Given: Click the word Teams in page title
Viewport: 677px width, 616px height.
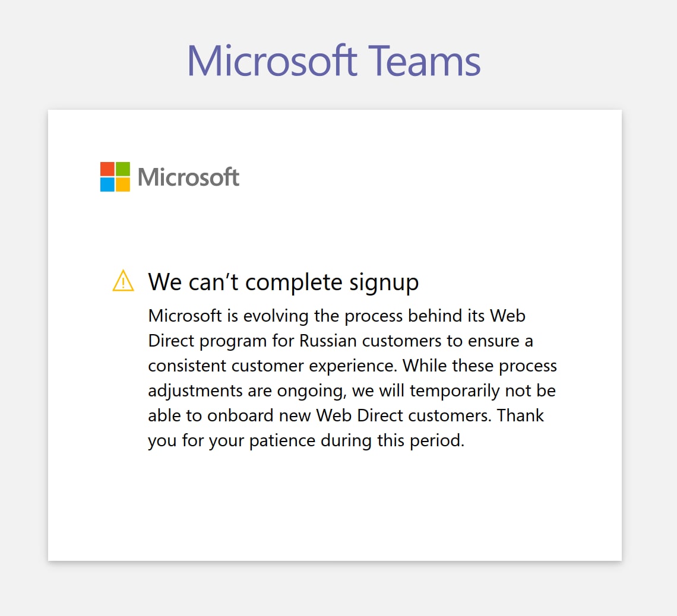Looking at the screenshot, I should click(425, 61).
